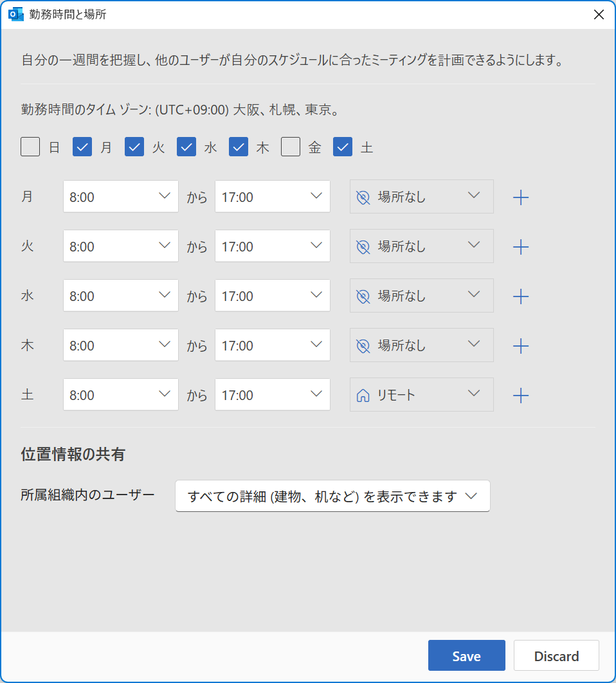
Task: Click the Outlook icon in the title bar
Action: pos(15,14)
